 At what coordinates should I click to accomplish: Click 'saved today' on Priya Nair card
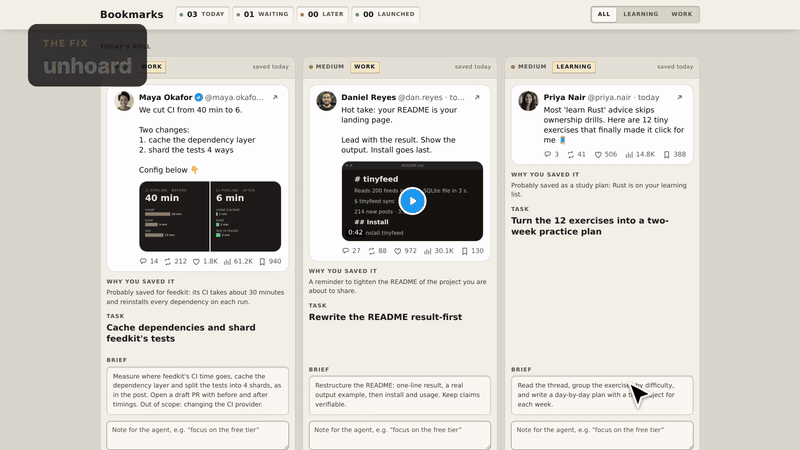[675, 67]
